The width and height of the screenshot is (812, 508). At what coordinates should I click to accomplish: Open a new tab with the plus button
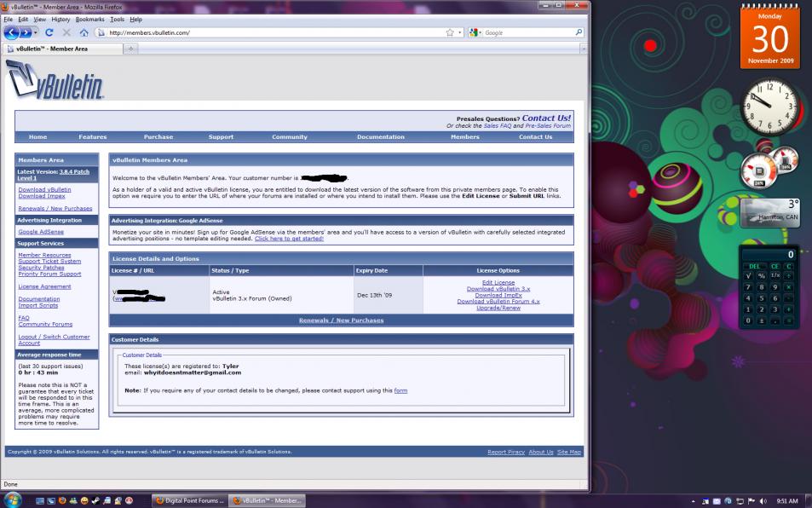coord(130,49)
